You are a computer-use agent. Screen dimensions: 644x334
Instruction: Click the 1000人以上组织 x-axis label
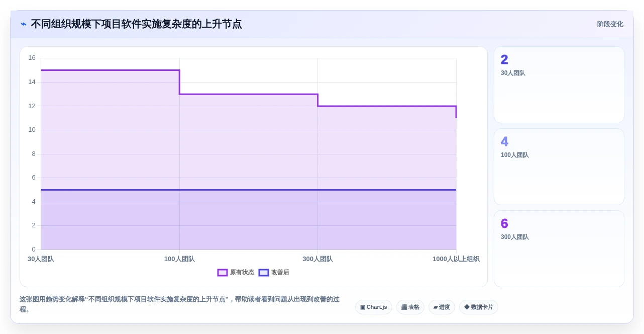456,259
